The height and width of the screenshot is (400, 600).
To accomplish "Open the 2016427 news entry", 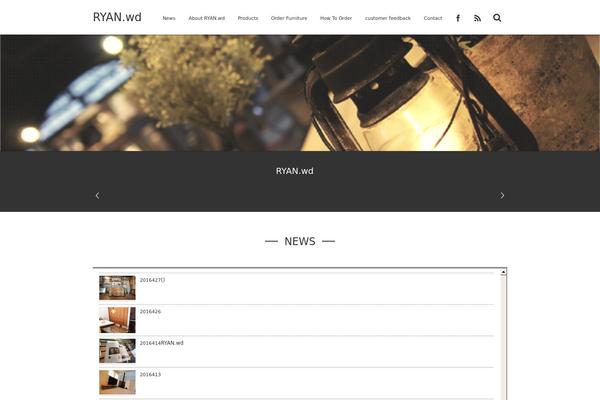I will click(152, 280).
